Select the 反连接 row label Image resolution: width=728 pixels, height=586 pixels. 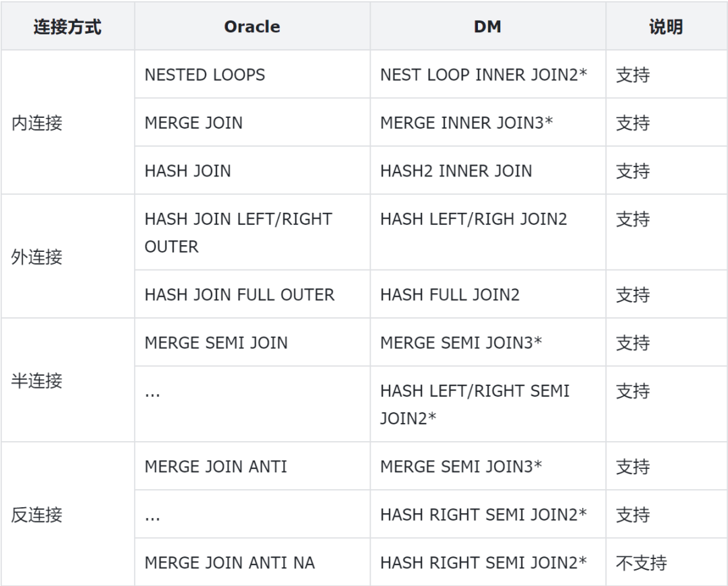click(x=37, y=515)
